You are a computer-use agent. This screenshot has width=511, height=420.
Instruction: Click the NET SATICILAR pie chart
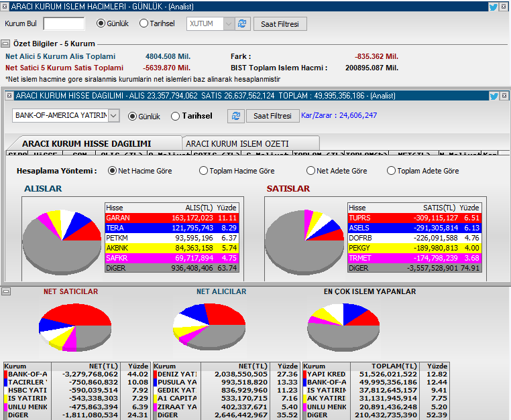[75, 327]
